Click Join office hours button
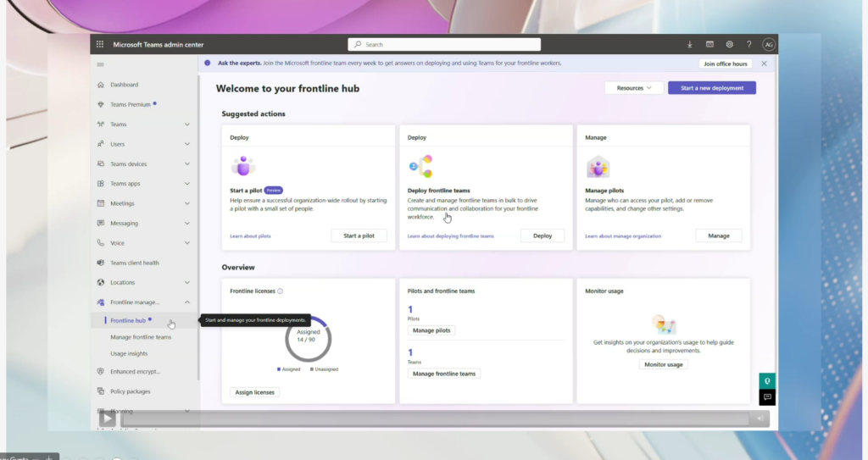Image resolution: width=868 pixels, height=460 pixels. point(726,64)
